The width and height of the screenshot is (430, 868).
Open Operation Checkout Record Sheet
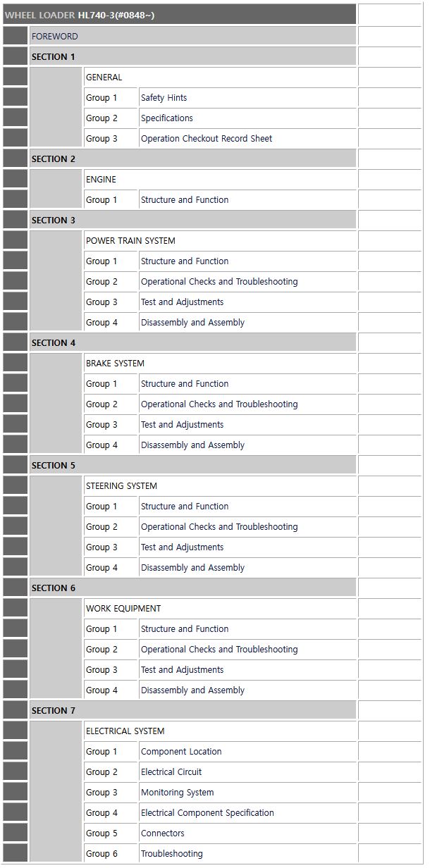point(207,139)
